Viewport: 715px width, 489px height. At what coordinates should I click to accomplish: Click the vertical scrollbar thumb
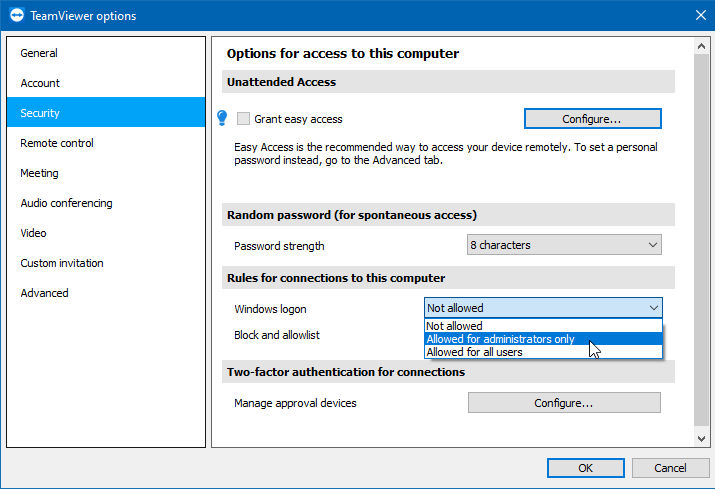[701, 239]
